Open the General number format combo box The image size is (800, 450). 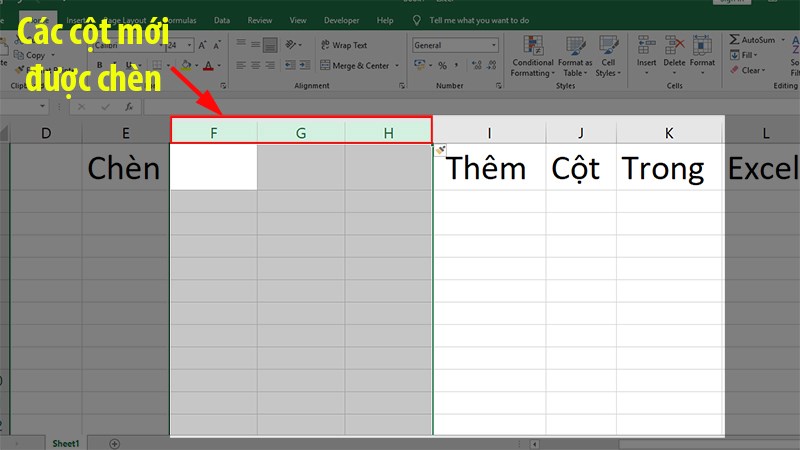coord(455,45)
